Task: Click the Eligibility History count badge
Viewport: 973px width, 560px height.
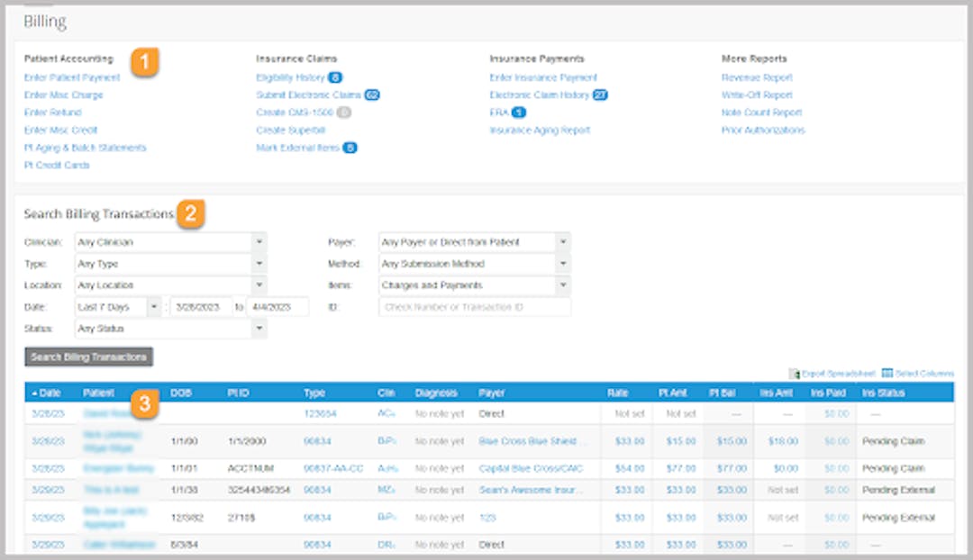Action: (x=335, y=78)
